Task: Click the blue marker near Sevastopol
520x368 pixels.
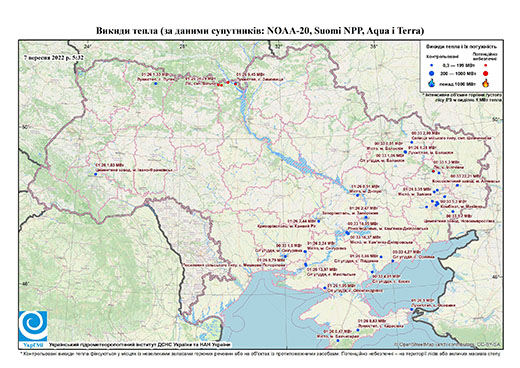Action: tap(337, 340)
